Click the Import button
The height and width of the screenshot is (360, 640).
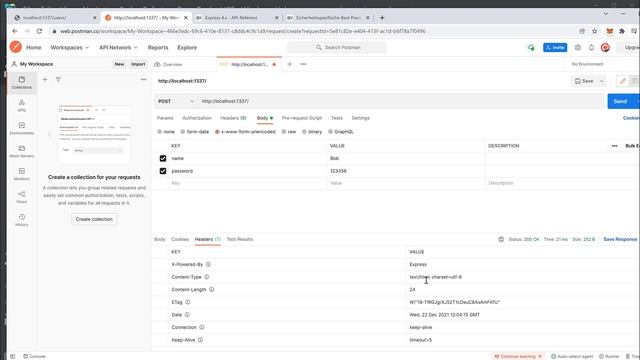click(x=138, y=64)
